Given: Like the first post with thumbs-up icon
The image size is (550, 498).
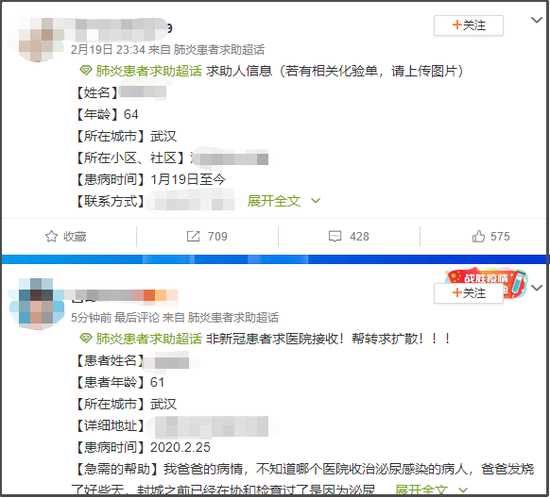Looking at the screenshot, I should pos(478,236).
